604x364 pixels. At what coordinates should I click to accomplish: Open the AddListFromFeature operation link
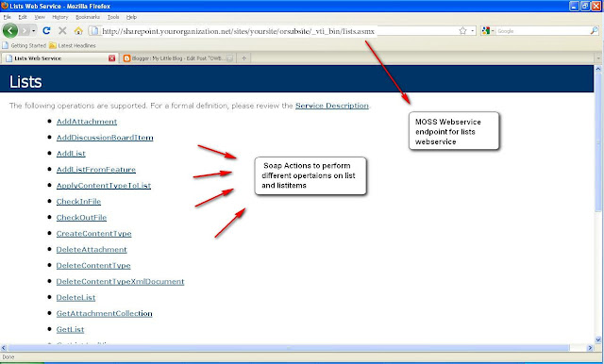pyautogui.click(x=96, y=170)
